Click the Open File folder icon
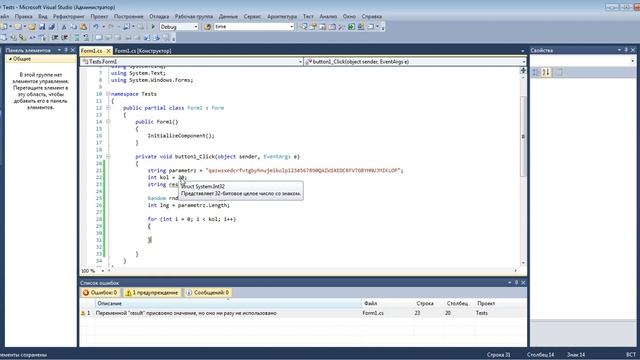The width and height of the screenshot is (640, 360). (32, 27)
